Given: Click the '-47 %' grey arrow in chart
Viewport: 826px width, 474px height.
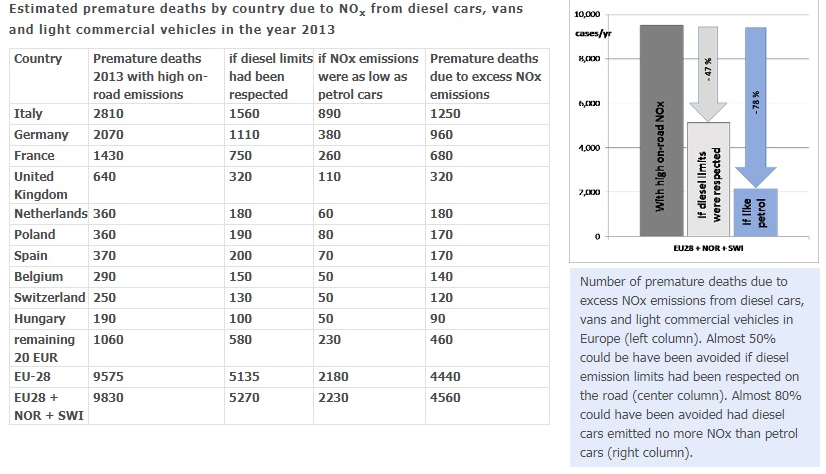Looking at the screenshot, I should click(x=708, y=74).
